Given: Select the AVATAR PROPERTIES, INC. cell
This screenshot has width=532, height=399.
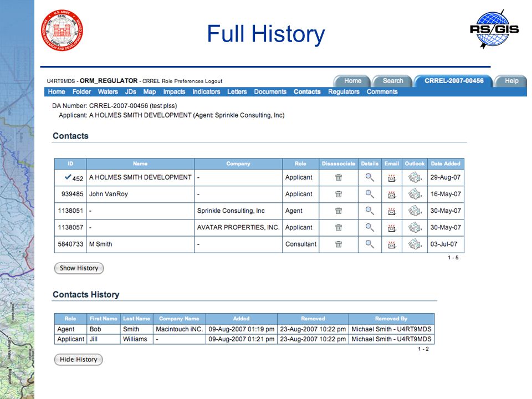Looking at the screenshot, I should click(238, 227).
